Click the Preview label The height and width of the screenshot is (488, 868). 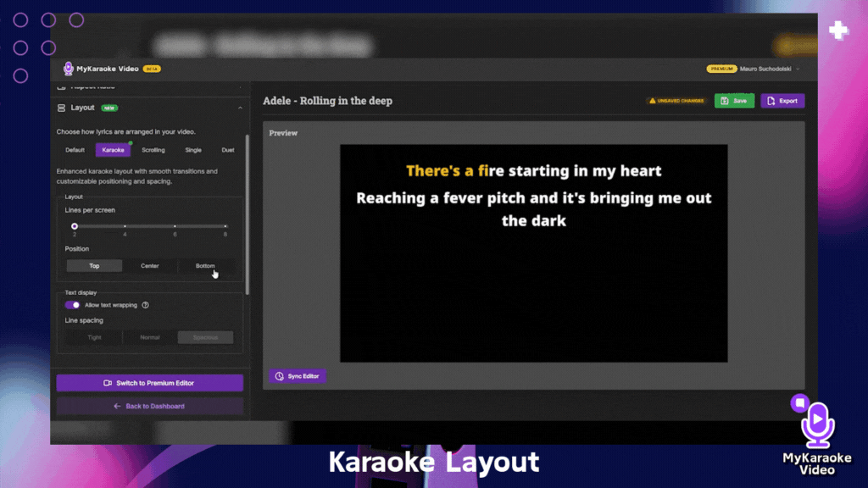(x=283, y=133)
